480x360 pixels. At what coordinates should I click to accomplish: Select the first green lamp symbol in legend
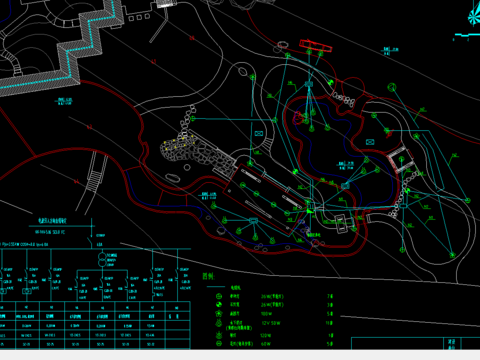click(x=219, y=296)
